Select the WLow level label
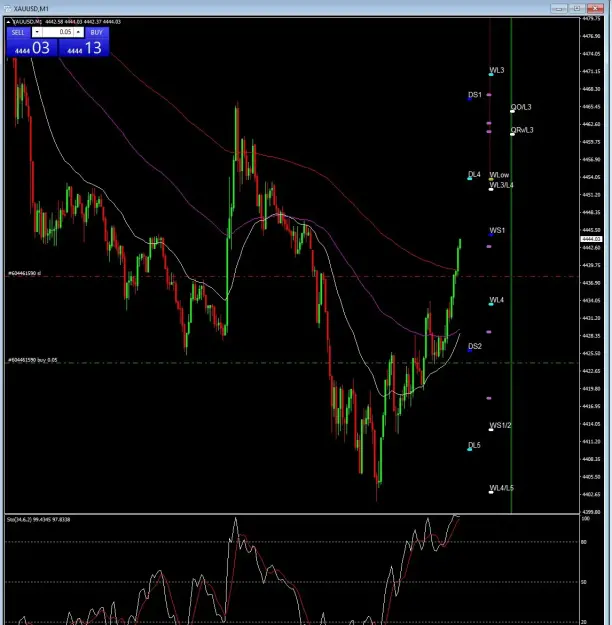Image resolution: width=612 pixels, height=625 pixels. [x=499, y=175]
